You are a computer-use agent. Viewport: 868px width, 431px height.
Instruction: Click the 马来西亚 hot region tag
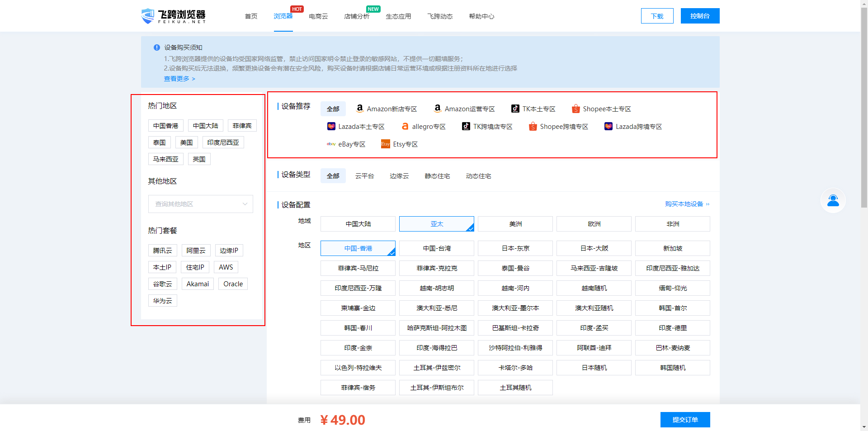(166, 159)
